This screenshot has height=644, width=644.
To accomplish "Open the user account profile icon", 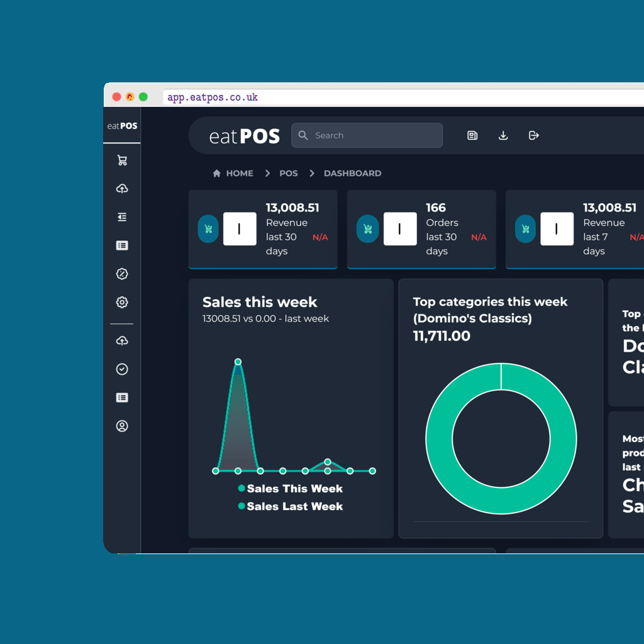I will point(122,426).
